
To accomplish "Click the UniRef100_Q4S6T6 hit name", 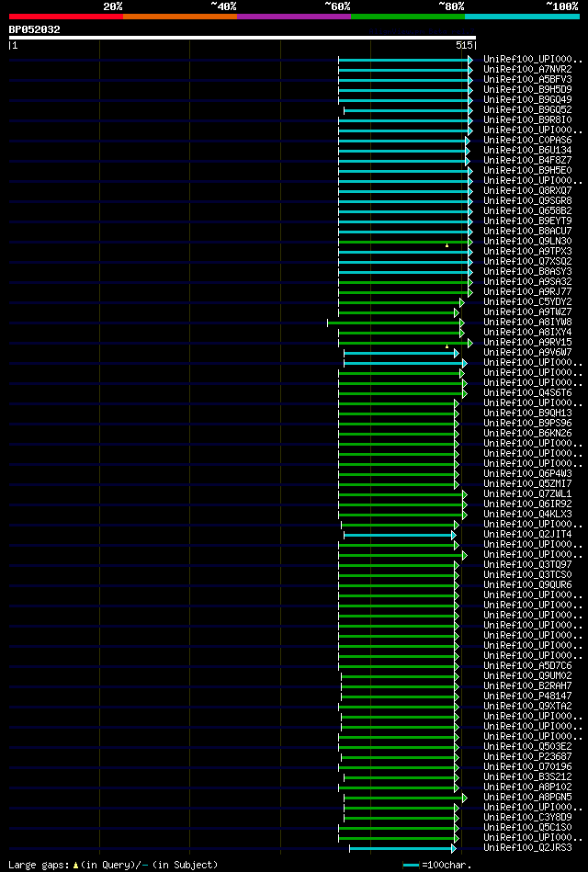I will click(x=527, y=393).
